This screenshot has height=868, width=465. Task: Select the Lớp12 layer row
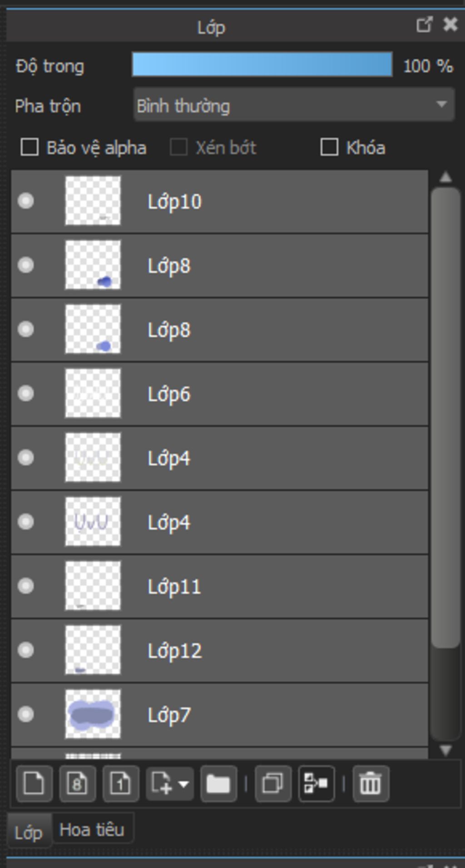point(220,650)
